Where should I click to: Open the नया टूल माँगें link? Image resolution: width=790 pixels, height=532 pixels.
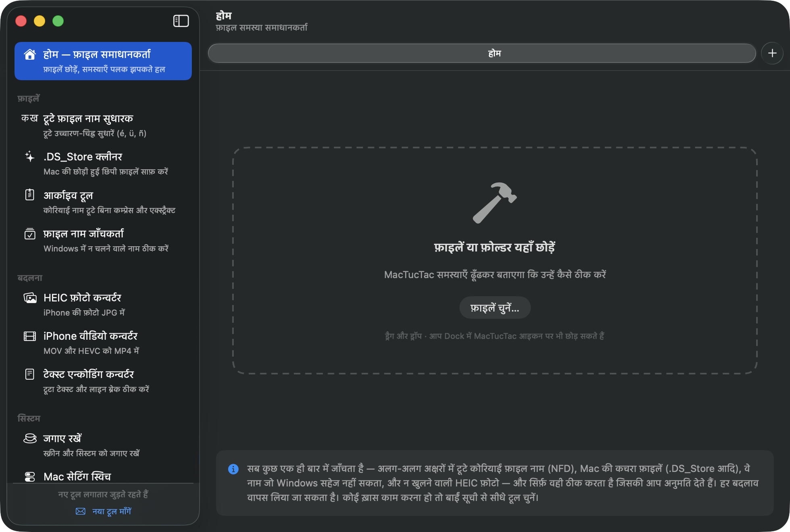pos(112,511)
